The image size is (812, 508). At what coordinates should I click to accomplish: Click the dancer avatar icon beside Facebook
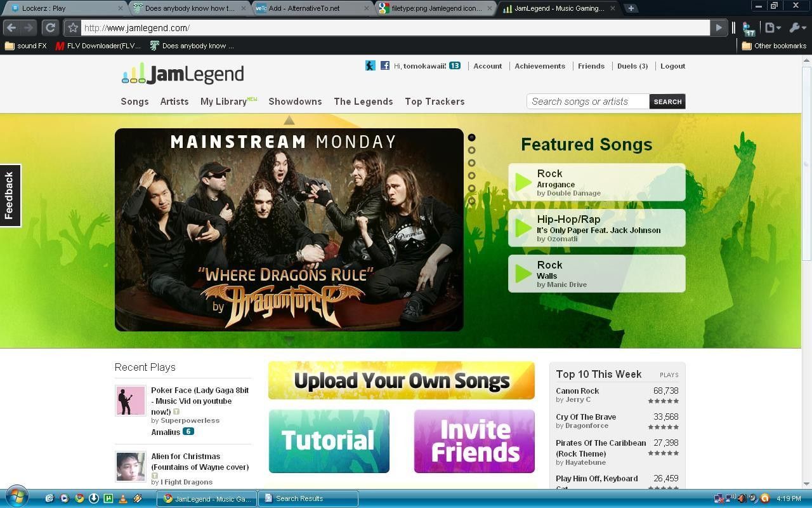[370, 65]
